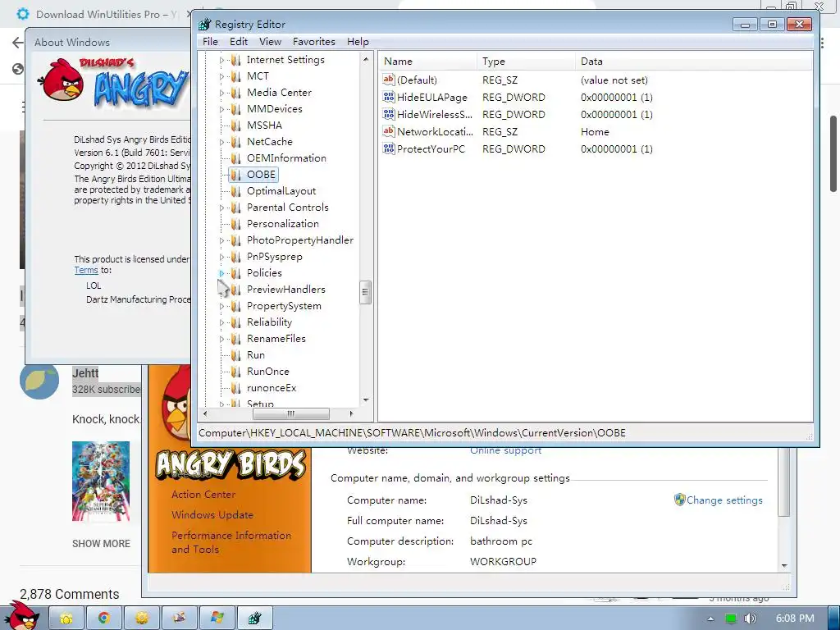Expand the NetCache key

pyautogui.click(x=221, y=142)
